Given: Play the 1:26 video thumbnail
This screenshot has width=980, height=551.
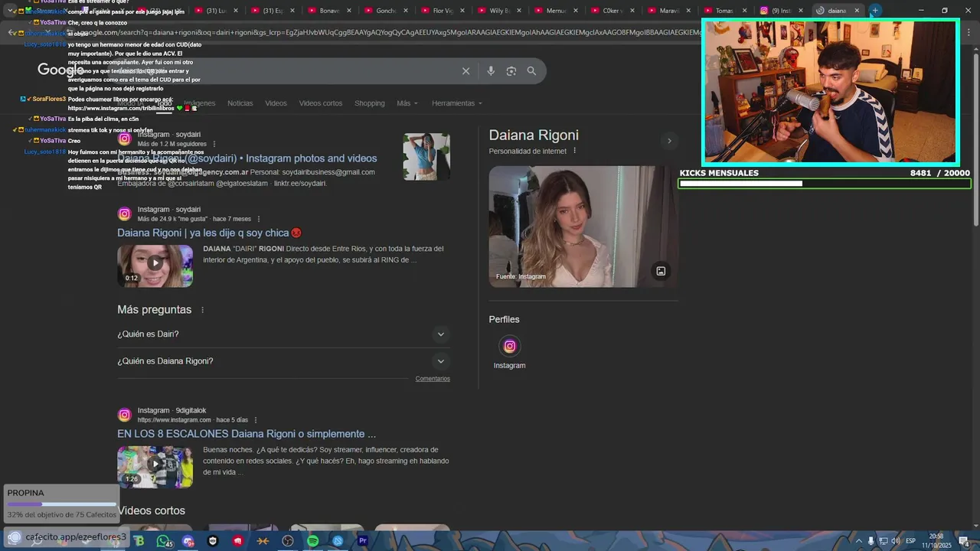Looking at the screenshot, I should [x=155, y=467].
